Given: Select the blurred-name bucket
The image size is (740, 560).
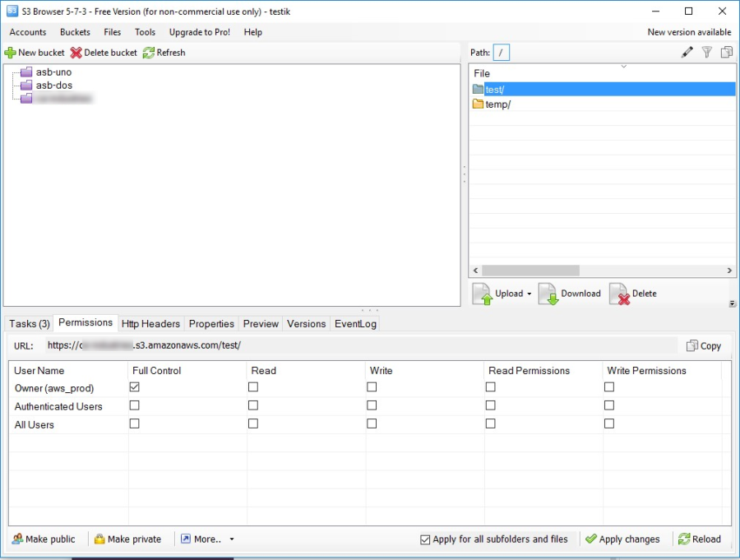Looking at the screenshot, I should coord(56,98).
